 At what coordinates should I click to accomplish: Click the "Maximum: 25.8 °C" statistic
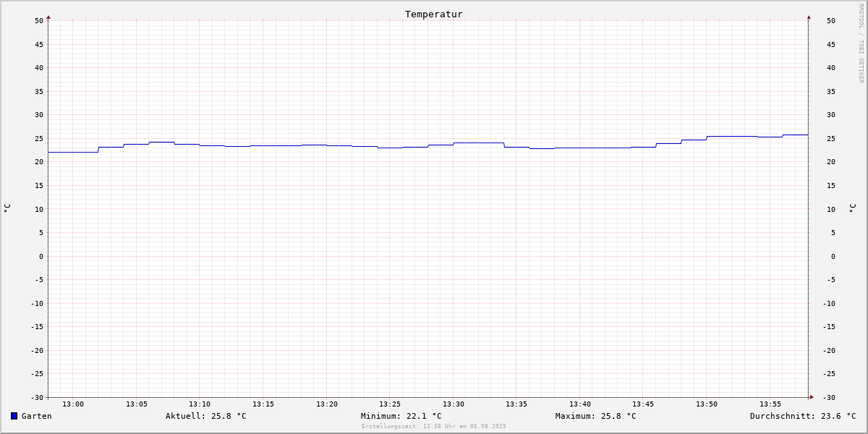coord(596,416)
